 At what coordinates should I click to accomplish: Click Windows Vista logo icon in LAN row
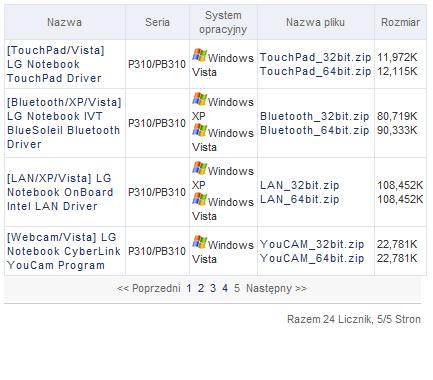point(199,199)
